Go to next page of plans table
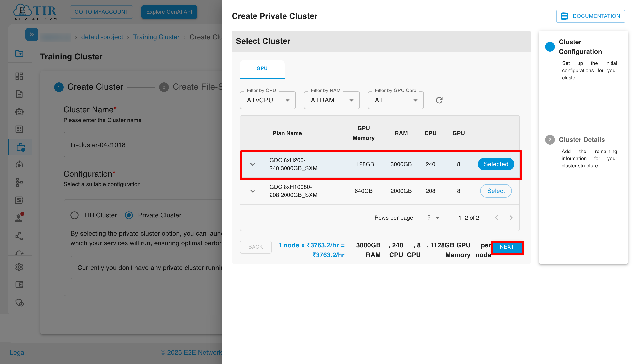 [511, 218]
